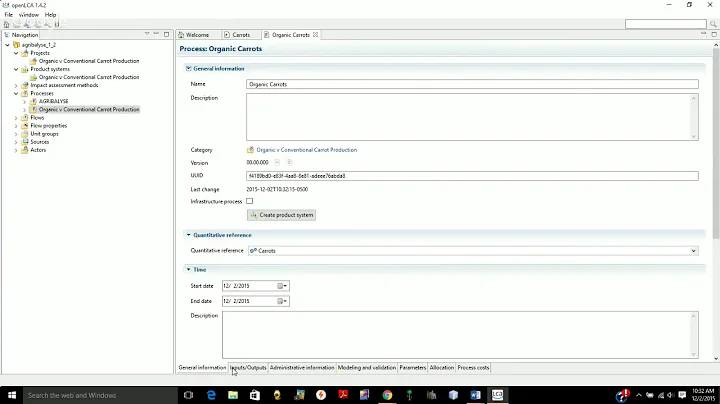Minimize the Navigation panel
Viewport: 720px width, 404px height.
156,34
